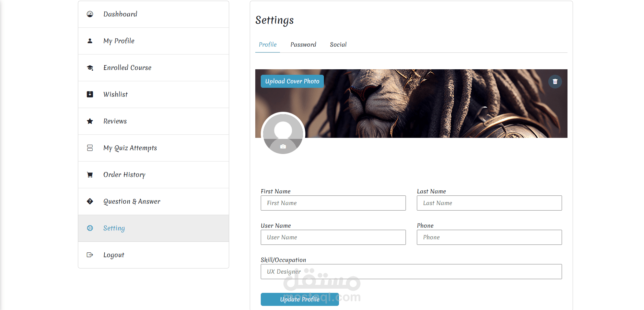Click the Wishlist bookmark icon
This screenshot has height=310, width=644.
point(90,94)
